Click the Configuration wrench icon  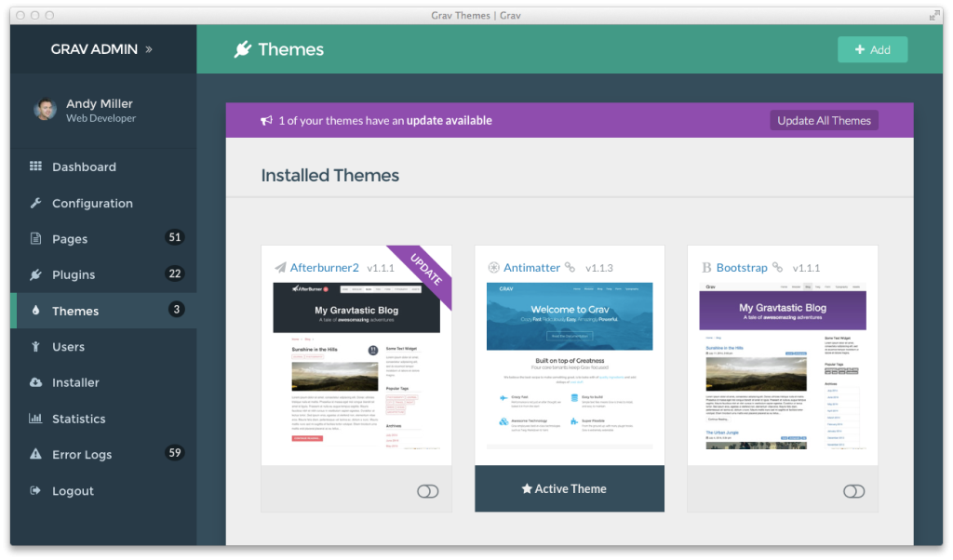point(36,203)
